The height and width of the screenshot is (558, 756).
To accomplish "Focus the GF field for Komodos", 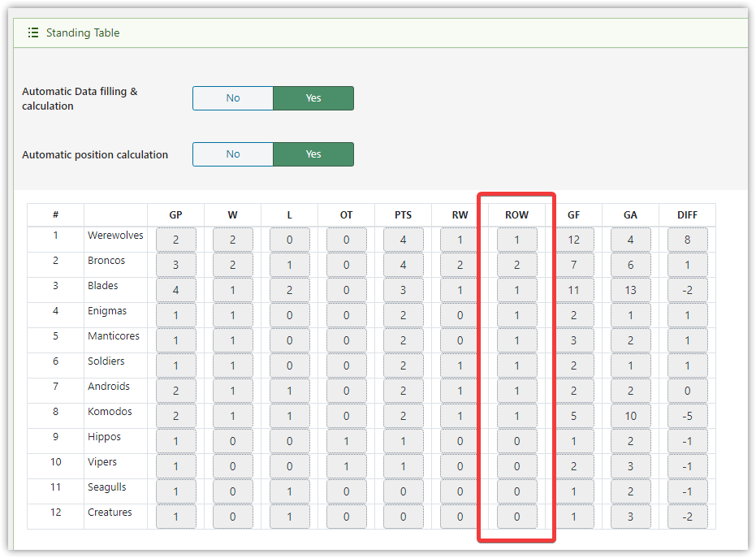I will click(574, 416).
